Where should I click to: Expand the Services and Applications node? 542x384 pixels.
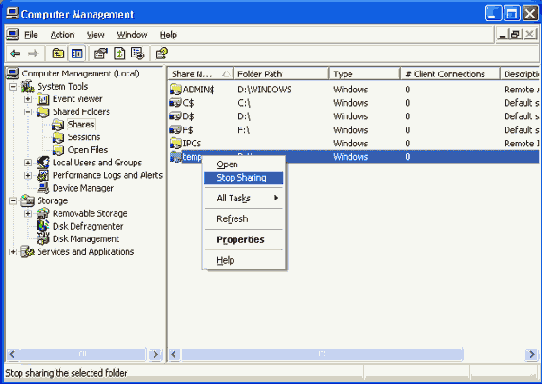click(13, 252)
